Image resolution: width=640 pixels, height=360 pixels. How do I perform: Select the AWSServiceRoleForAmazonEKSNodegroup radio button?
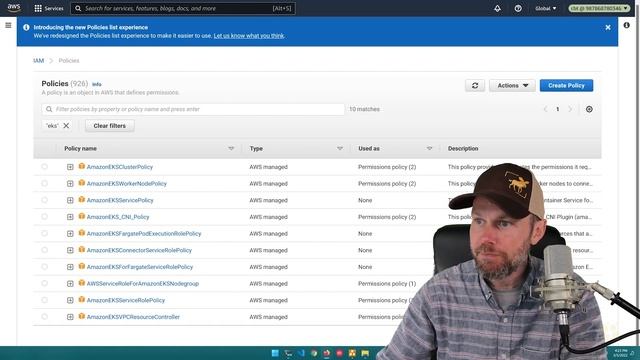(x=44, y=283)
